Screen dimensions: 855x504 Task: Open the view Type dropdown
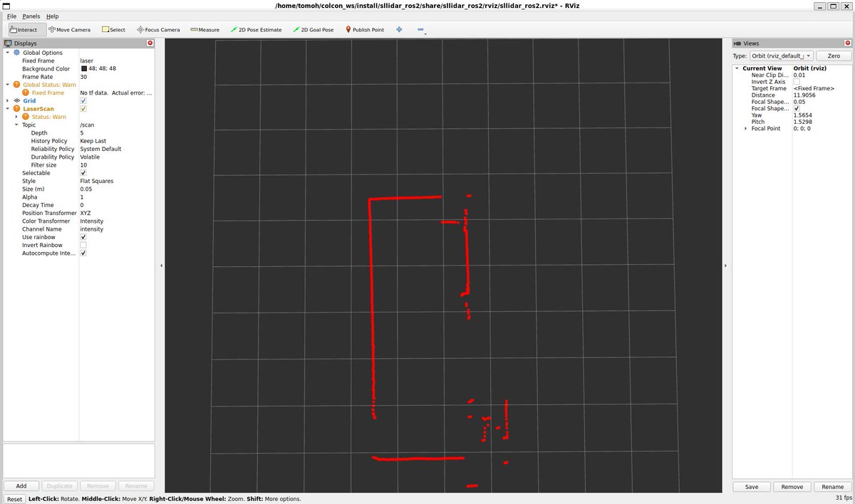[781, 56]
